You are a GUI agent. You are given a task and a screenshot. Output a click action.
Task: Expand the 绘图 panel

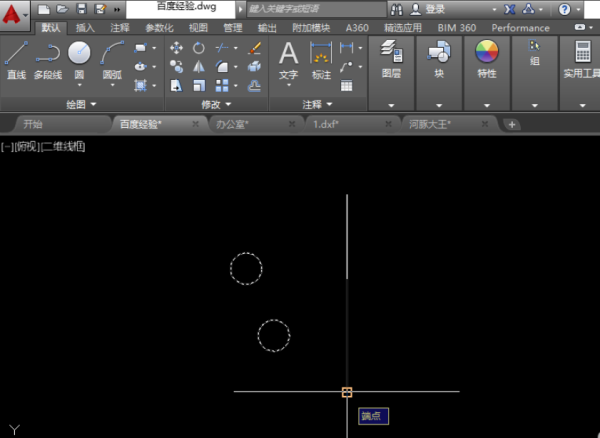coord(82,104)
